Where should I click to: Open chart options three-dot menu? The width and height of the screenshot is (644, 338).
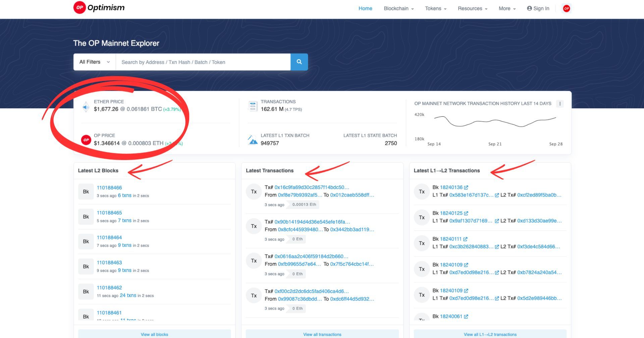click(560, 104)
